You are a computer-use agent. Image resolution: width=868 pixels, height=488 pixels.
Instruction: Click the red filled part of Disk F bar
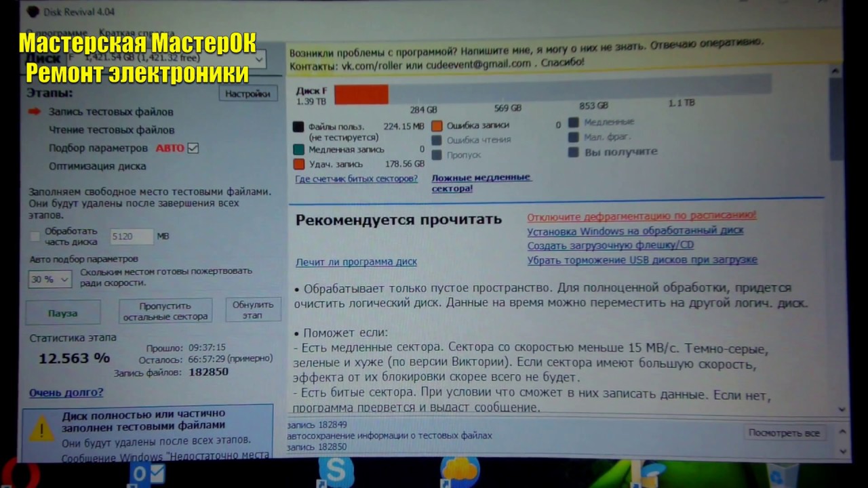361,95
